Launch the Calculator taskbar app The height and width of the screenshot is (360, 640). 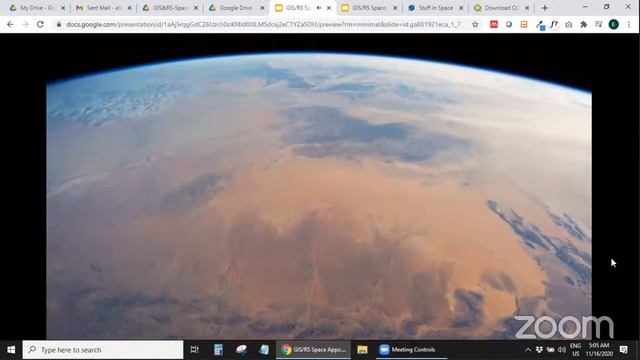pos(218,350)
